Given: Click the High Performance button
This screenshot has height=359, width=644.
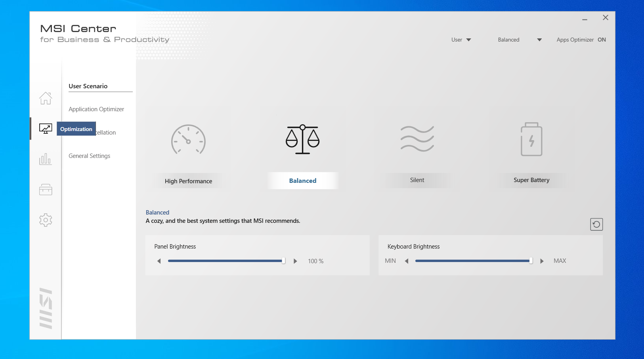Looking at the screenshot, I should click(x=188, y=181).
